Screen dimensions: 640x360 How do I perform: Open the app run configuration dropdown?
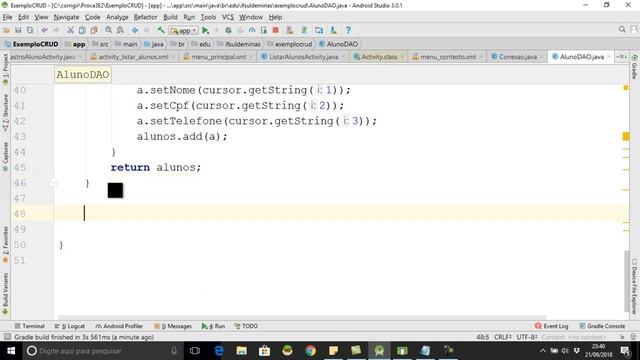click(x=183, y=31)
